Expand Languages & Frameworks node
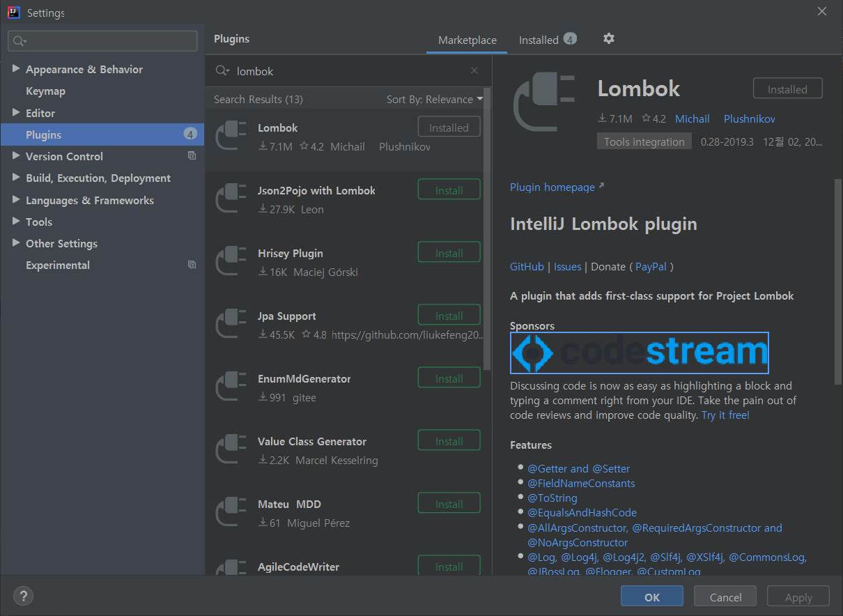Viewport: 843px width, 616px height. (16, 200)
